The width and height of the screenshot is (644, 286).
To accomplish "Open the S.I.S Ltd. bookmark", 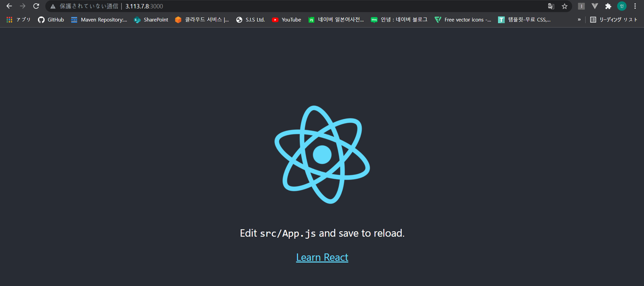I will pyautogui.click(x=251, y=20).
